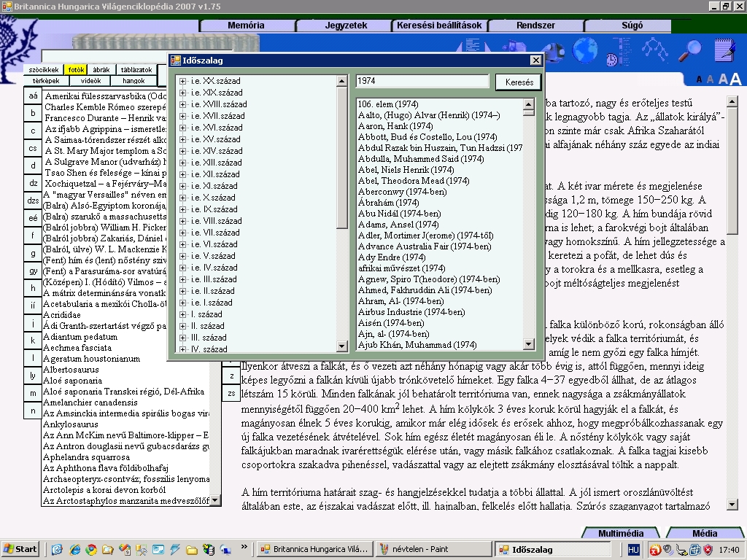Select the térképek filter button

pos(46,81)
